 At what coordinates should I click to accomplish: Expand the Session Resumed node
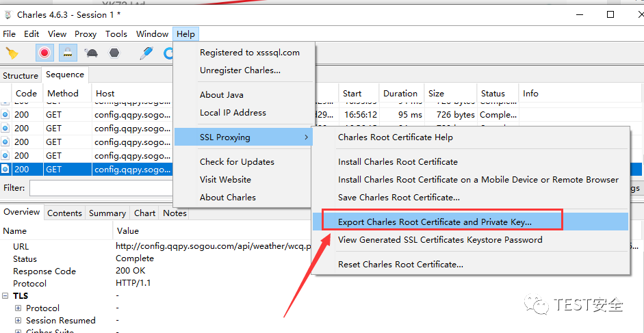[x=18, y=320]
